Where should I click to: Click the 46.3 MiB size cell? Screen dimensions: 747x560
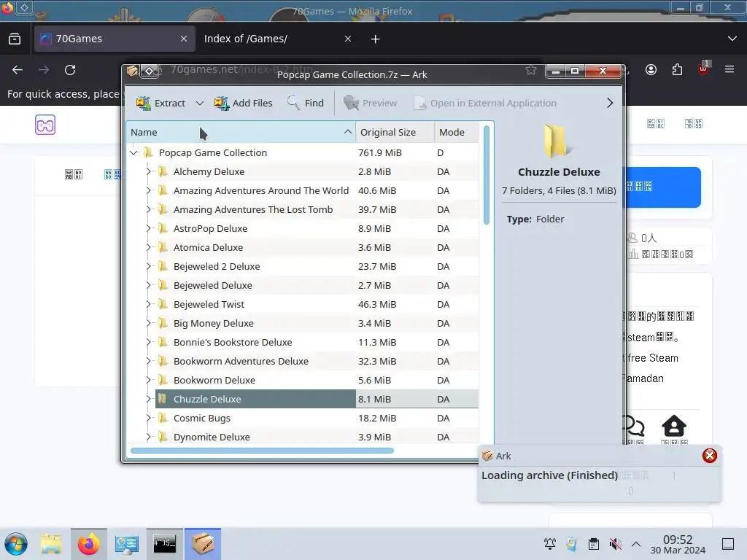377,304
